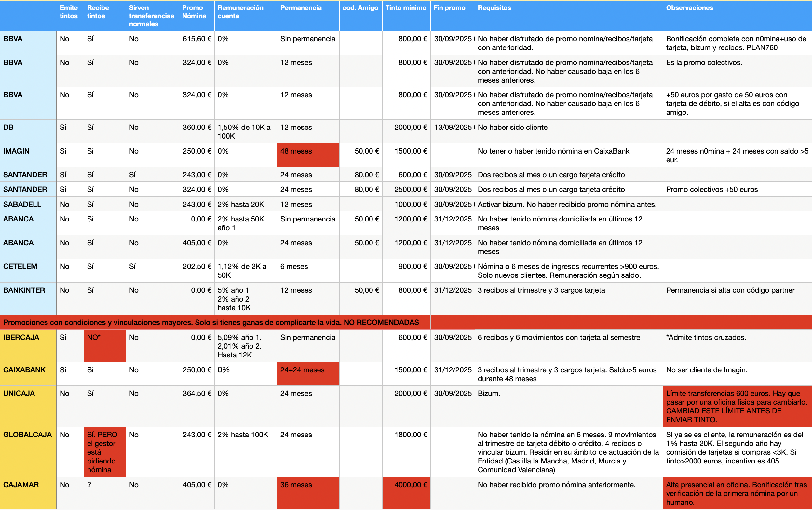
Task: Select the 'No tener o haber tenido nómina' cell
Action: 569,155
